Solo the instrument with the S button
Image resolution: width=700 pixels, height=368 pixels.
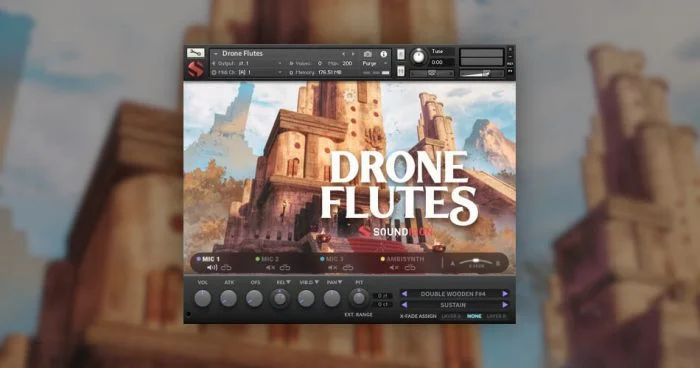400,54
